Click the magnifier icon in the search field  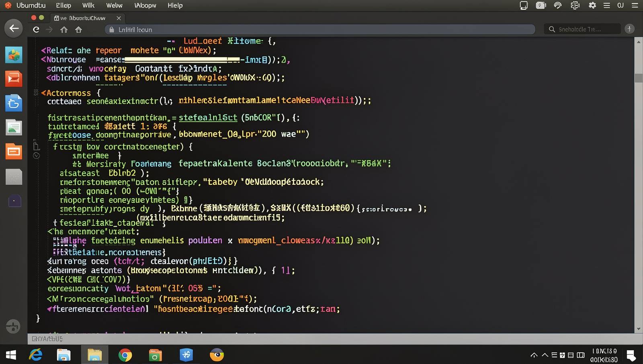pyautogui.click(x=552, y=29)
